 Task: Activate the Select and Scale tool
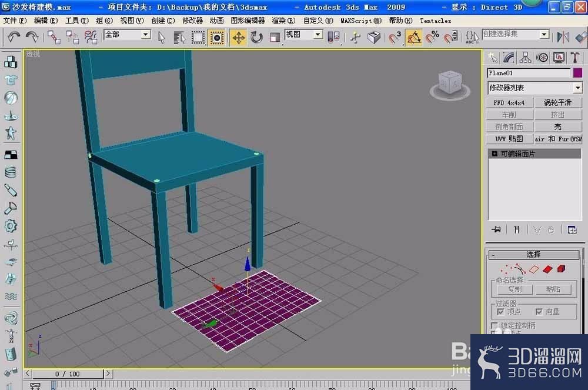tap(275, 38)
